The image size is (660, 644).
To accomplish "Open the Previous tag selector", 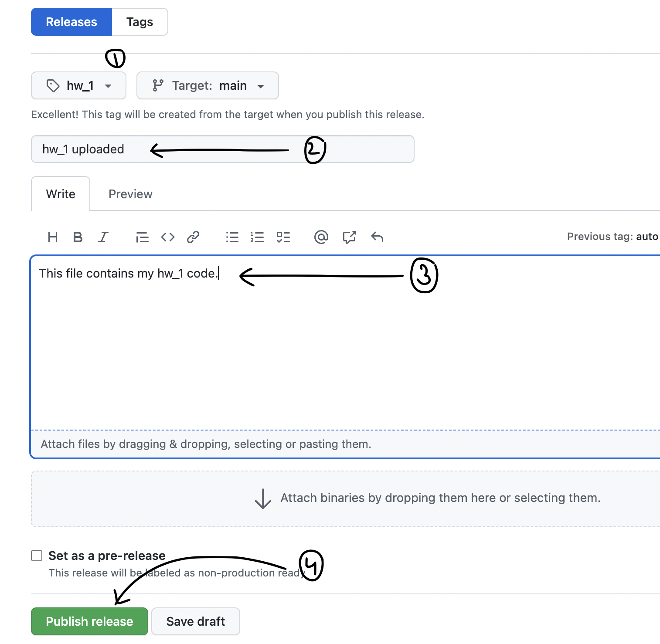I will point(612,237).
